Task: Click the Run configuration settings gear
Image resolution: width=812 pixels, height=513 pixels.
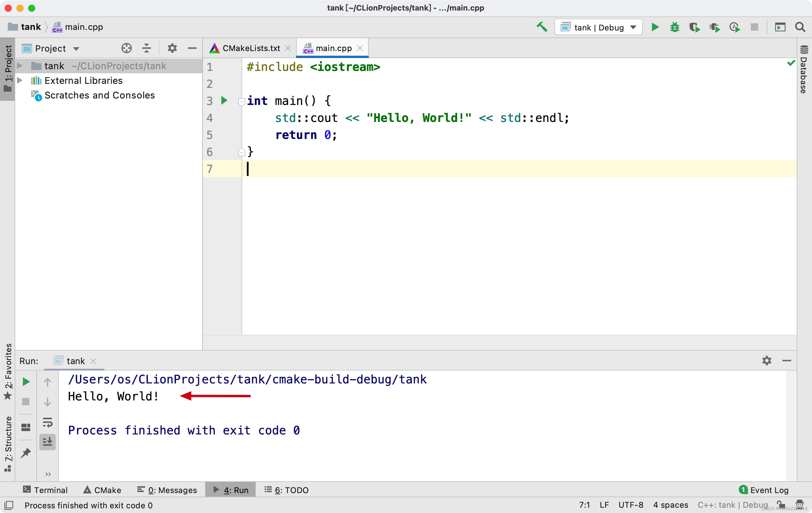Action: (x=767, y=361)
